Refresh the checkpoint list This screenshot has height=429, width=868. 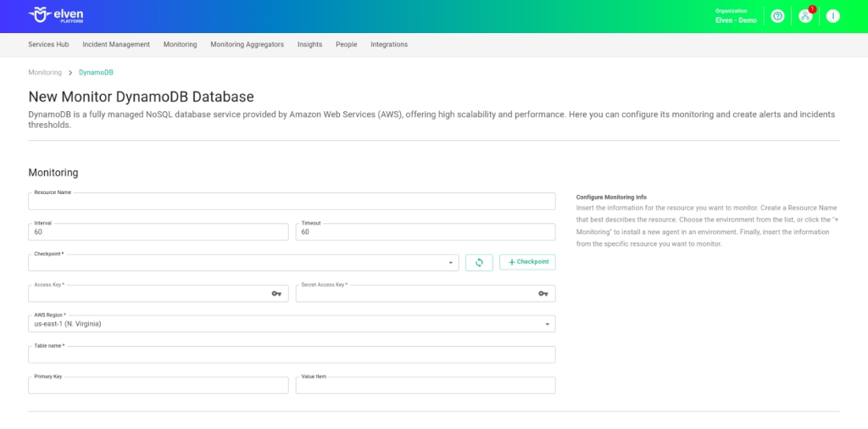(479, 263)
